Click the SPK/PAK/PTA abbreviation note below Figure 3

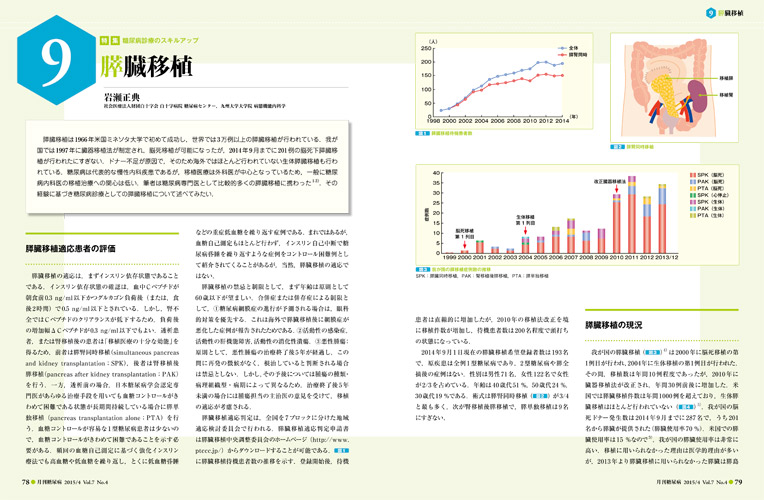coord(482,276)
